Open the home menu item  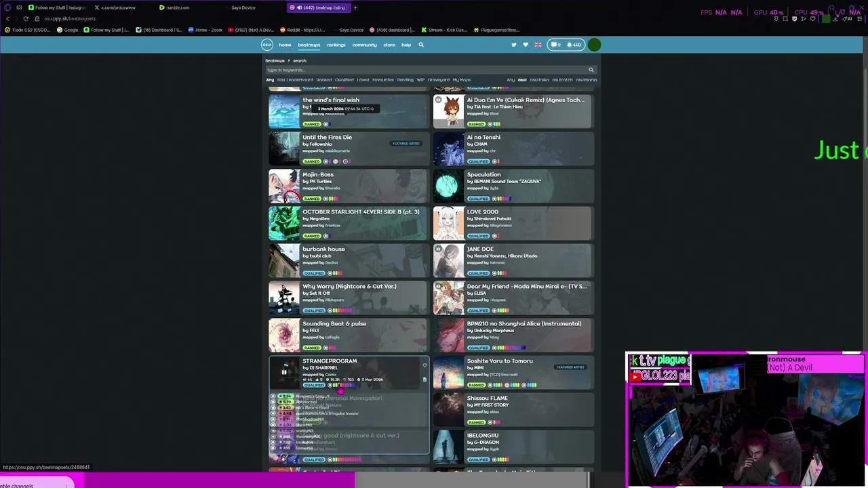point(285,45)
